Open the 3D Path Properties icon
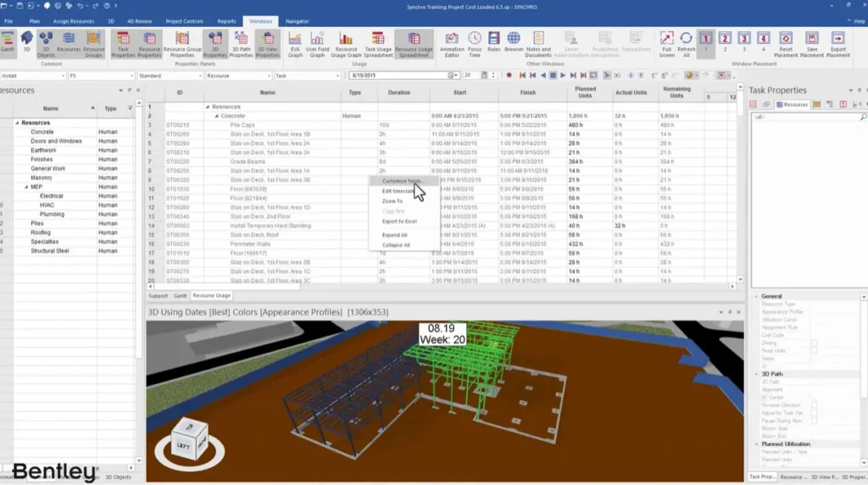Viewport: 868px width, 485px height. [x=241, y=44]
